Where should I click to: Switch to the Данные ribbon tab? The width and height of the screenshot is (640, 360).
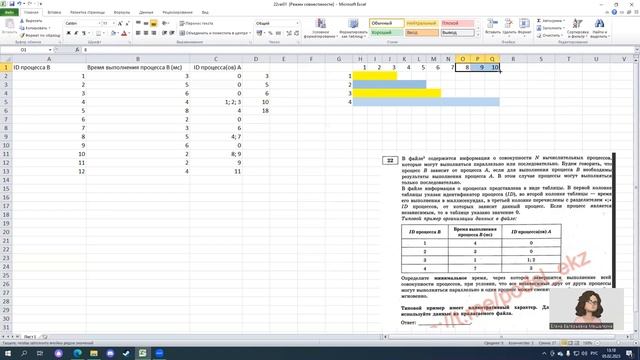(x=146, y=12)
